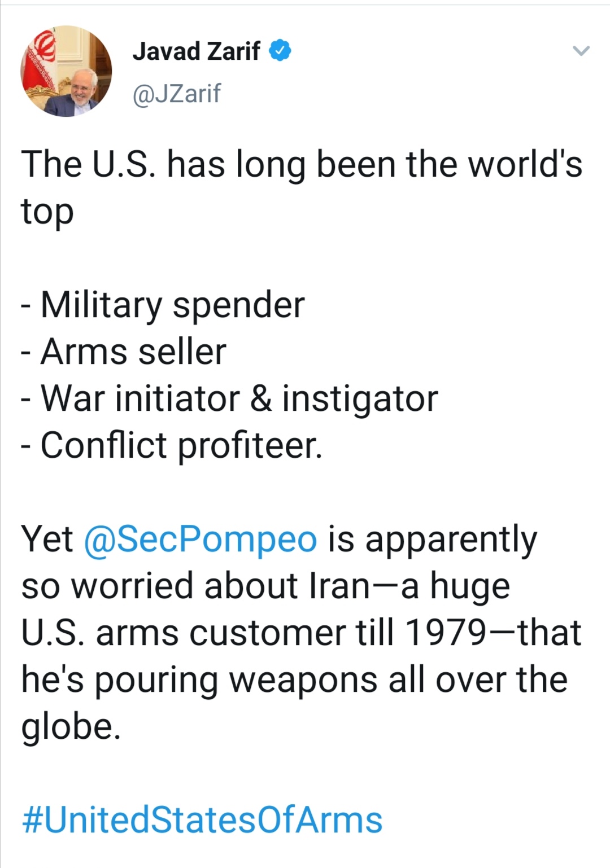This screenshot has height=868, width=610.
Task: Click the text 'so worried about Iran'
Action: [195, 586]
